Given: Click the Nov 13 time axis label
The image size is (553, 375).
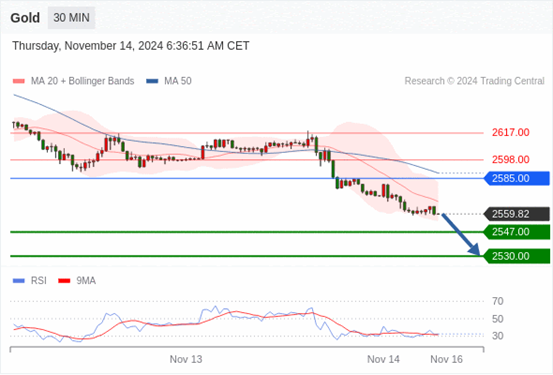Looking at the screenshot, I should (x=186, y=359).
